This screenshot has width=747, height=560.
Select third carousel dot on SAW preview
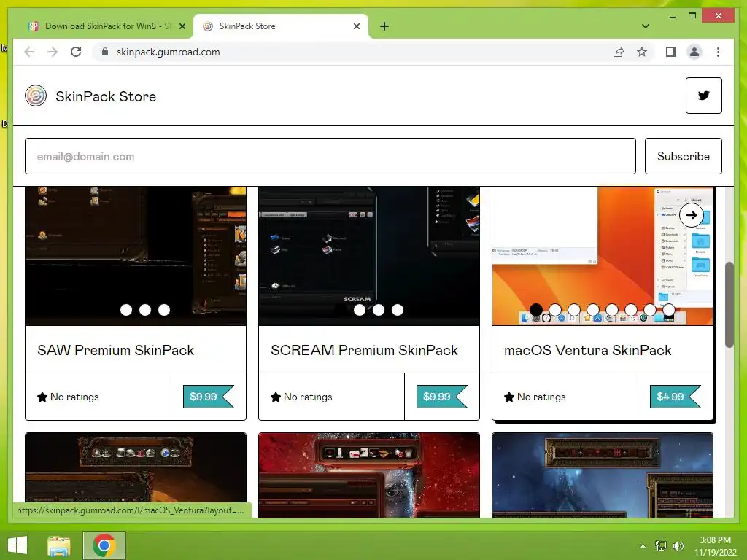tap(164, 310)
